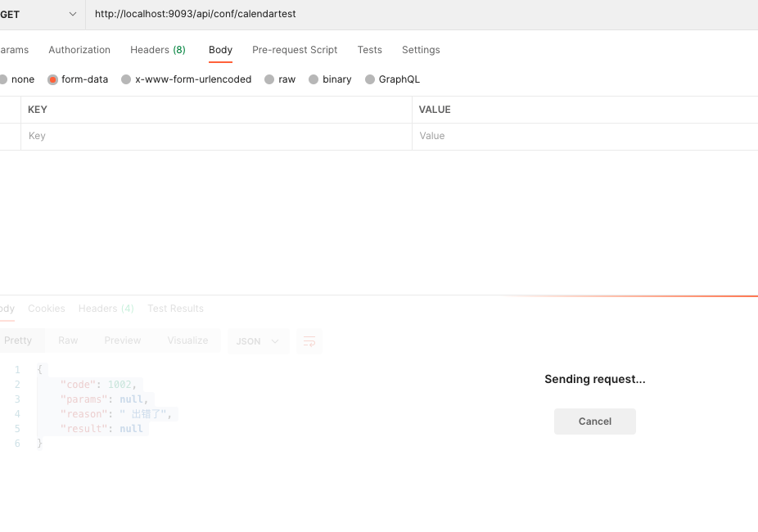Image resolution: width=758 pixels, height=532 pixels.
Task: Toggle the response line wrap icon
Action: tap(309, 341)
